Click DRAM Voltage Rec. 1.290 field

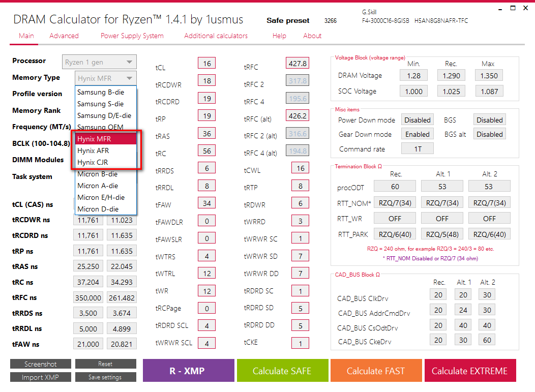(451, 75)
